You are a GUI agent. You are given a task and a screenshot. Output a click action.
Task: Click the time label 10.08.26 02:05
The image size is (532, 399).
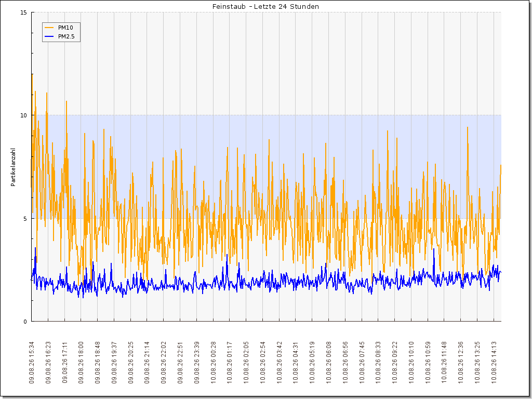click(246, 362)
